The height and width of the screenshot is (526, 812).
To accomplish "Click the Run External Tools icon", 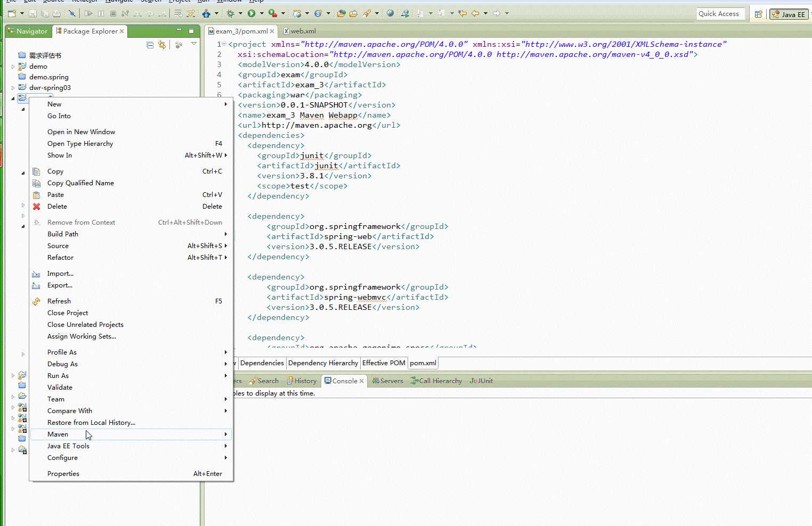I will point(273,13).
